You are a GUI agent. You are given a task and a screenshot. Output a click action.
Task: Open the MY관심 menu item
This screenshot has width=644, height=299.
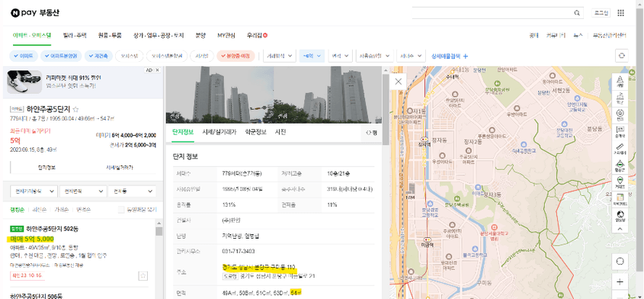pyautogui.click(x=226, y=36)
